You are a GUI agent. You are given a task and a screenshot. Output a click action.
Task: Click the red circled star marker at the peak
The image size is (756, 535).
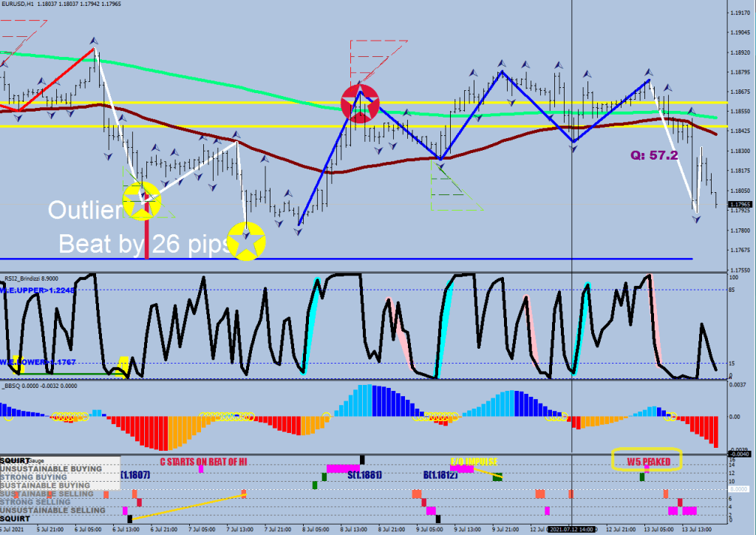(360, 103)
